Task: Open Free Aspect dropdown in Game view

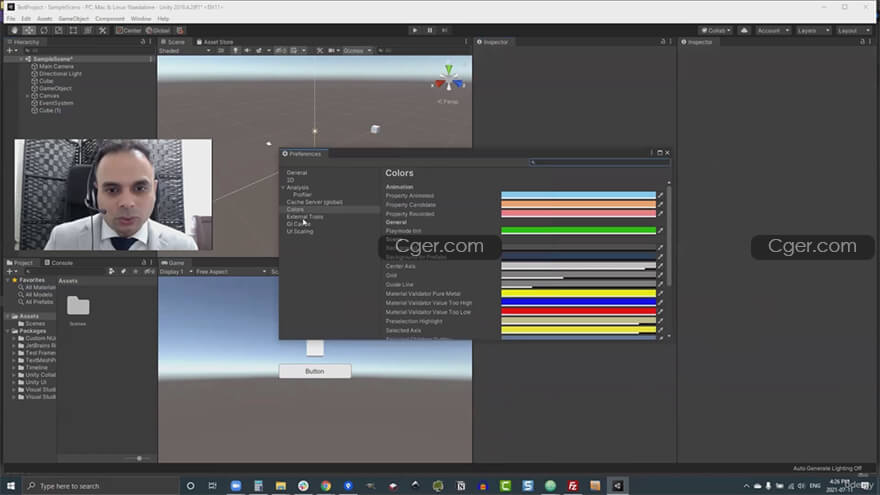Action: 231,272
